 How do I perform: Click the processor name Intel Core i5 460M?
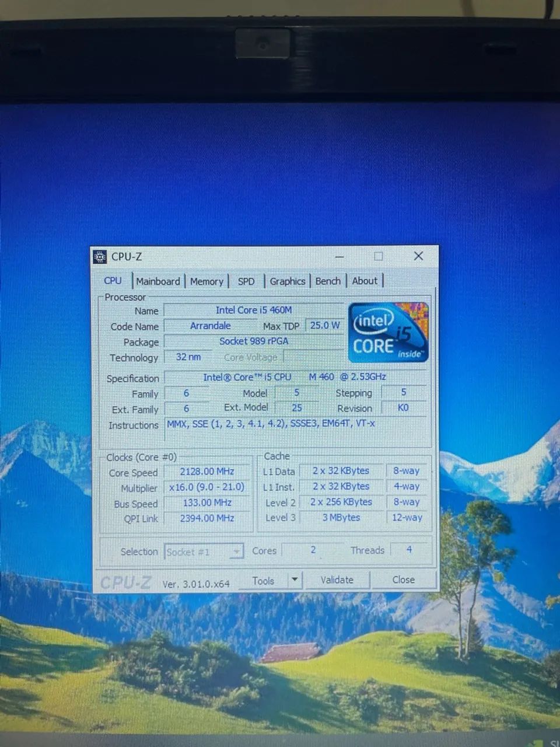click(254, 310)
